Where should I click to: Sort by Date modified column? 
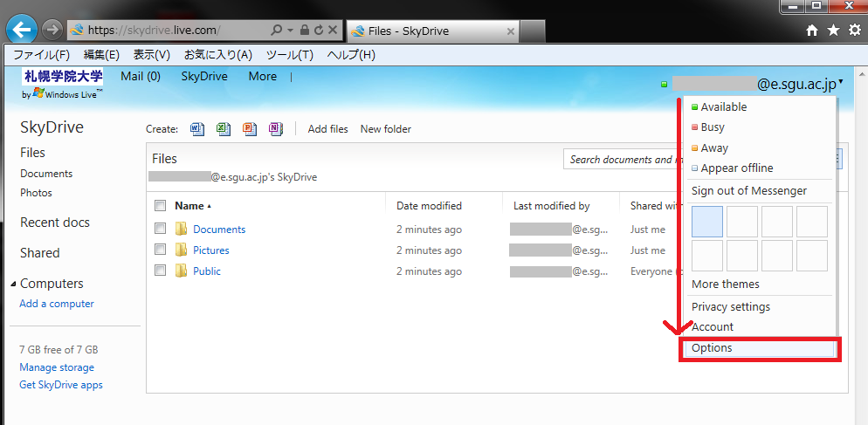[x=429, y=206]
